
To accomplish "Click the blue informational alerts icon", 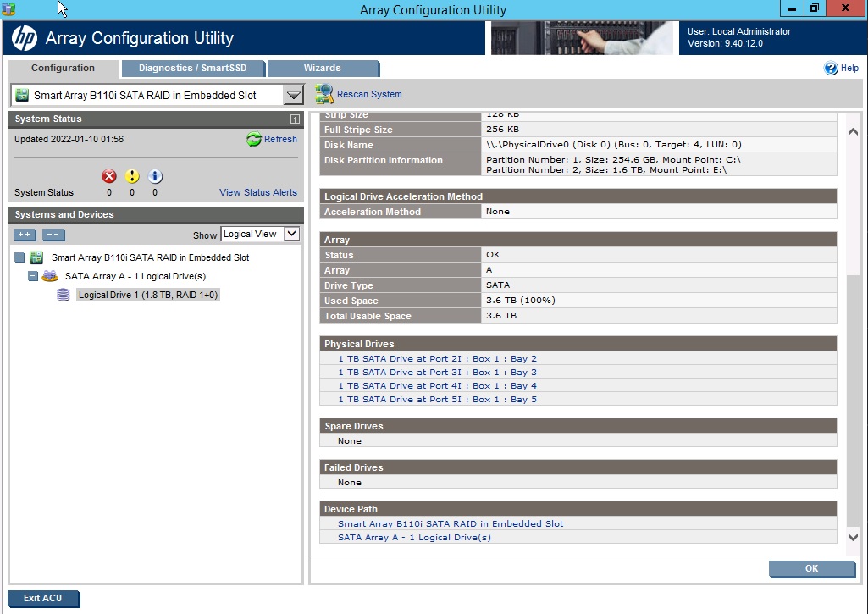I will point(155,176).
